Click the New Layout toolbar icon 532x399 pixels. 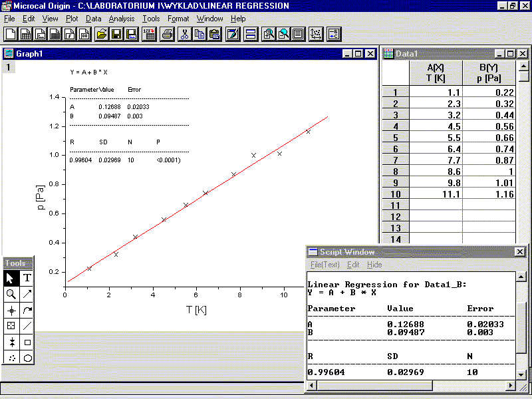[x=84, y=35]
